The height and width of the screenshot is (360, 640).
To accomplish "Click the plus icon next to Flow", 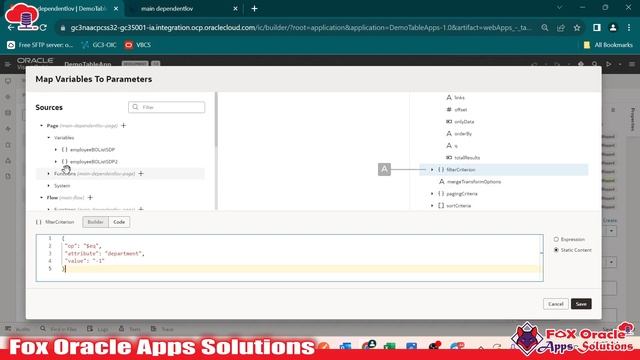I will 90,198.
